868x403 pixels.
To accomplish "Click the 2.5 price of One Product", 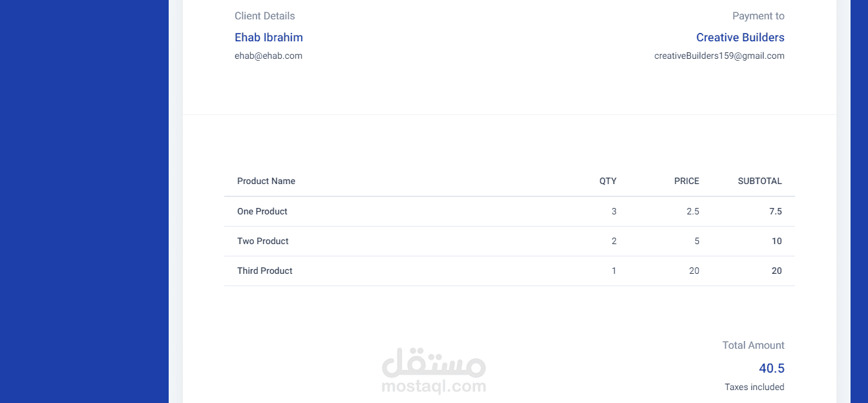I will 693,211.
